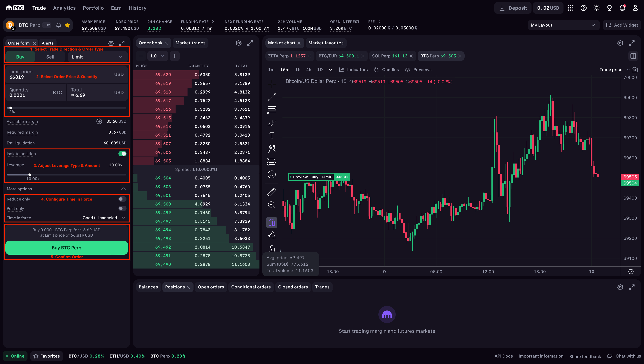Image resolution: width=644 pixels, height=364 pixels.
Task: Toggle the BTC Perp favorite star
Action: 67,25
